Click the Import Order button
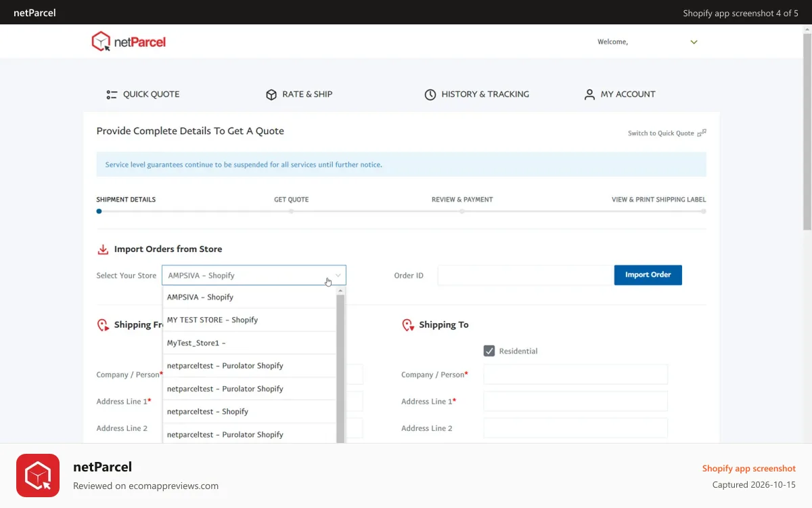 [x=648, y=275]
